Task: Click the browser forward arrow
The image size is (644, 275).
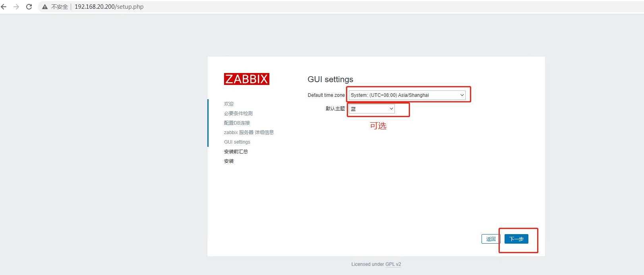Action: [16, 7]
